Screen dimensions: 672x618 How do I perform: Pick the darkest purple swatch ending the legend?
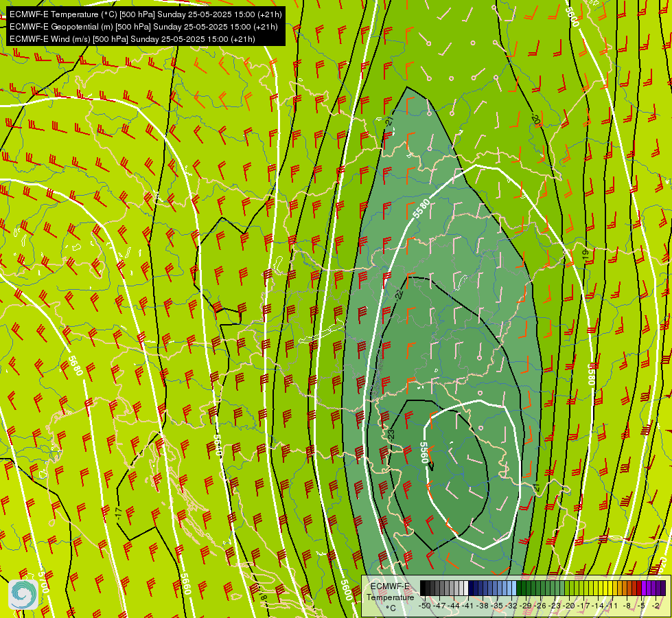coord(664,588)
